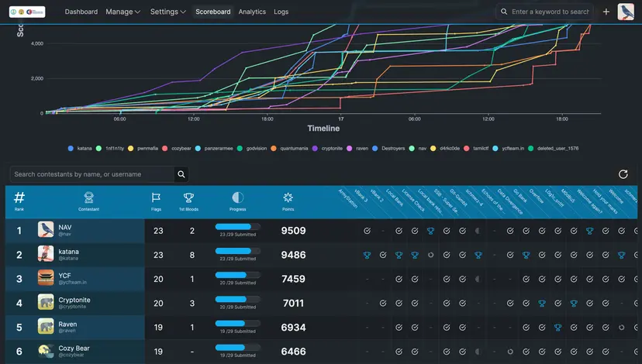Image resolution: width=642 pixels, height=364 pixels.
Task: Click the Contestant column header icon
Action: [89, 197]
